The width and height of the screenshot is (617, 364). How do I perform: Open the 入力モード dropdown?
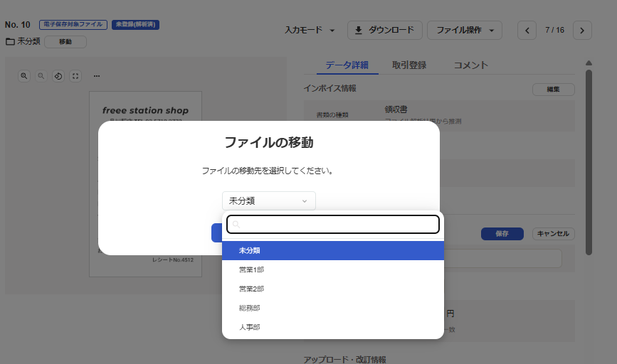310,31
